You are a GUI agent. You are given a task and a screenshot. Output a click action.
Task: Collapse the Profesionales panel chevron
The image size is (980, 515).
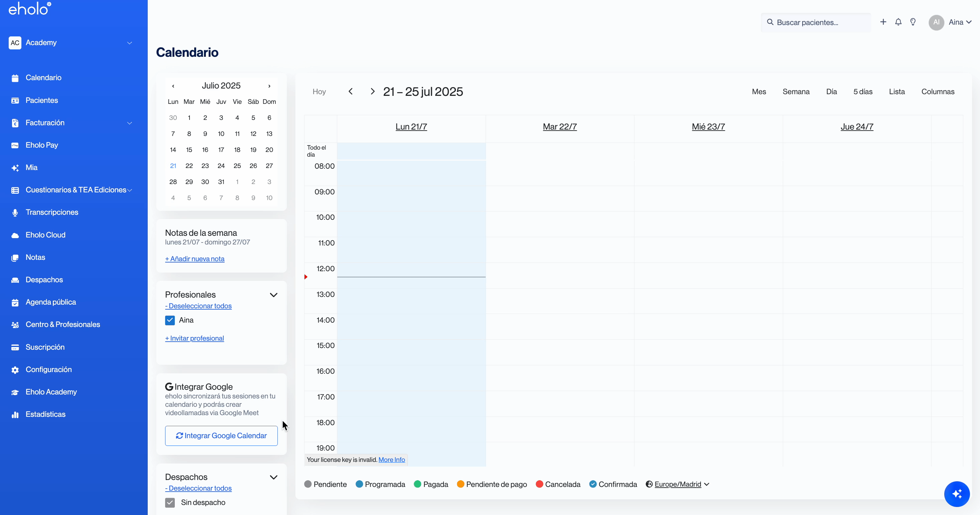coord(273,295)
